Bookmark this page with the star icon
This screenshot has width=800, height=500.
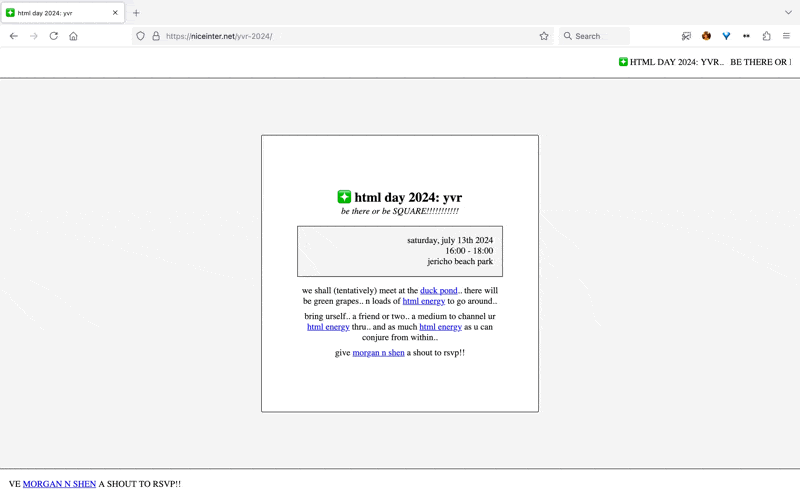(544, 36)
